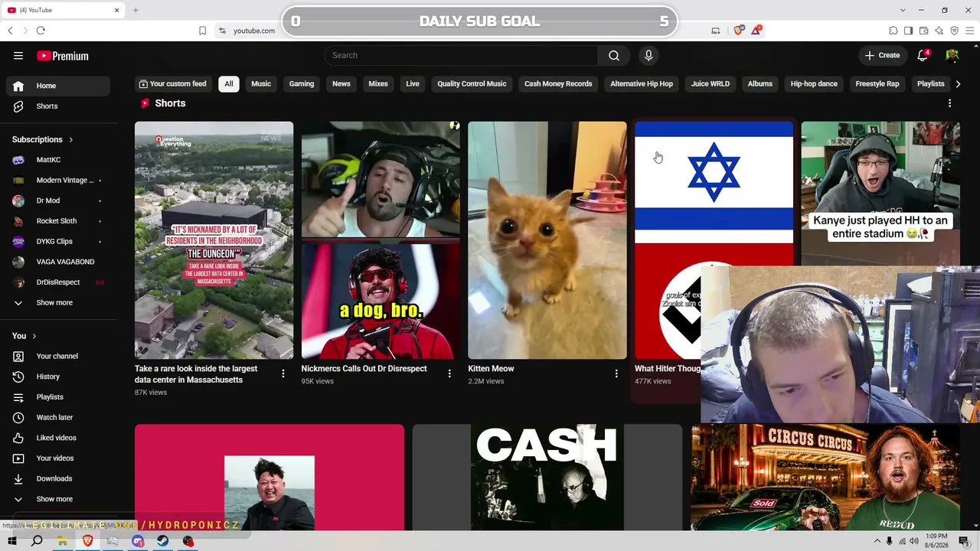Open the site settings icon beside youtube.com

point(222,31)
